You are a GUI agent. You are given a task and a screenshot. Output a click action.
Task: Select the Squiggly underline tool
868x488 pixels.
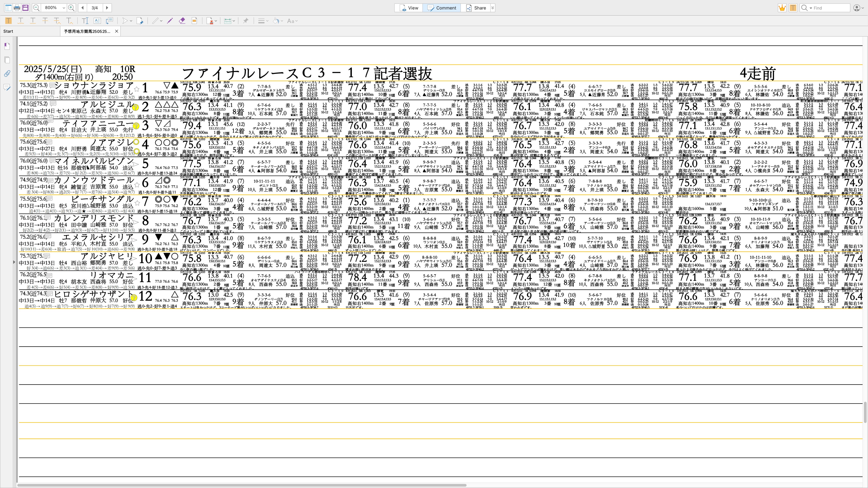coord(21,21)
